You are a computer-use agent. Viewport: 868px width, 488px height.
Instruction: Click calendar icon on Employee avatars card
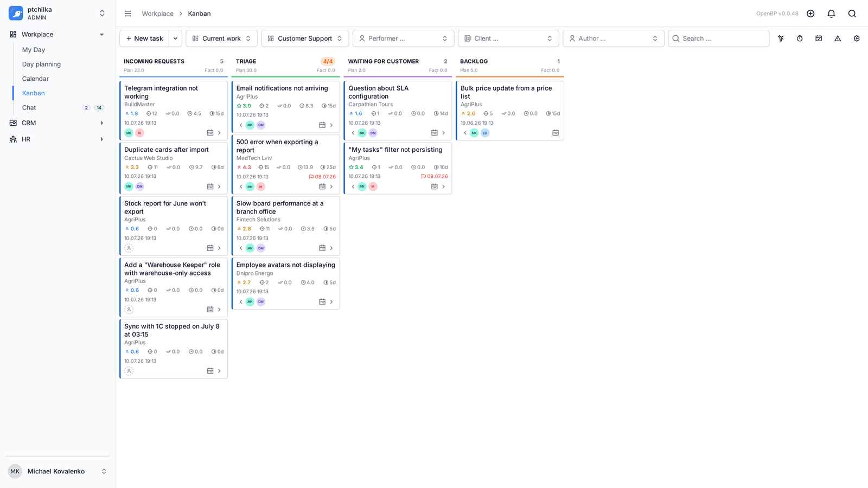(322, 302)
